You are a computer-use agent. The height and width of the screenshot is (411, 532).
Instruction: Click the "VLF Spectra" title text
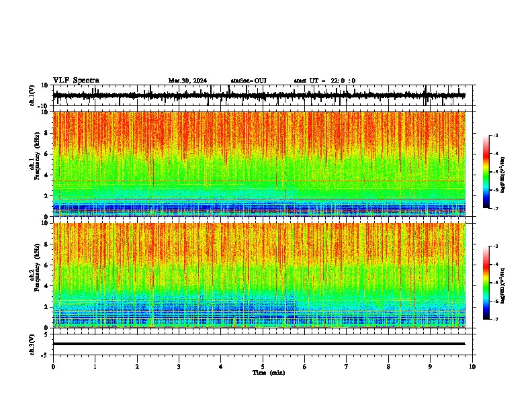pos(76,81)
